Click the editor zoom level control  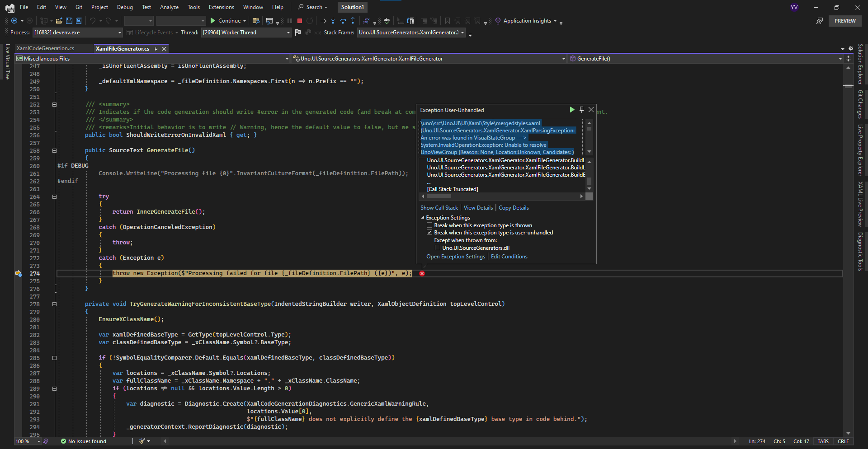tap(26, 441)
